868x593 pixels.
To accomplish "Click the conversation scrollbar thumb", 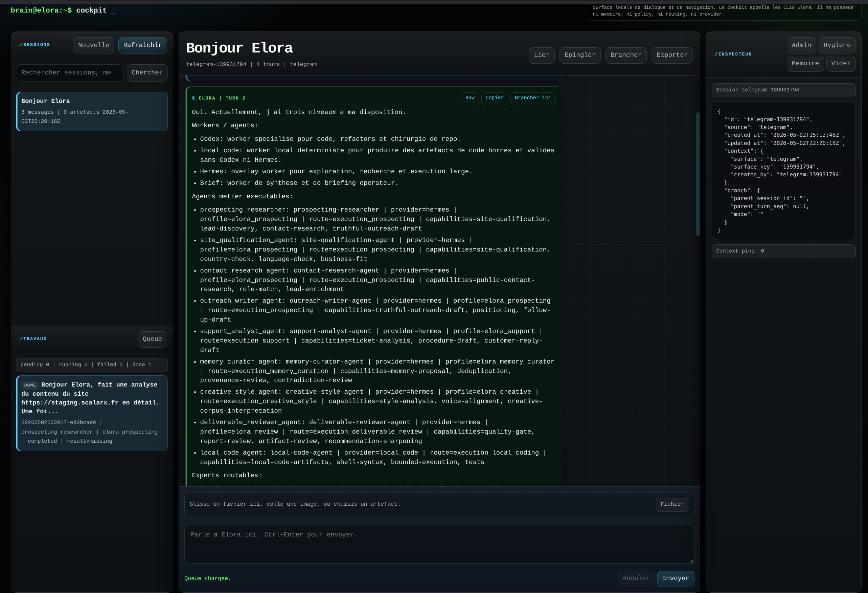I will tap(697, 174).
